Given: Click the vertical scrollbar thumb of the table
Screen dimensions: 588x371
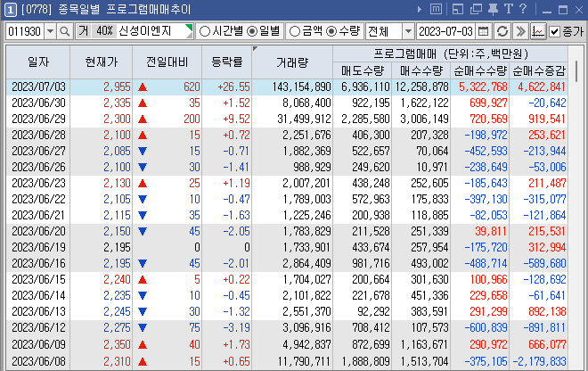Looking at the screenshot, I should (576, 71).
